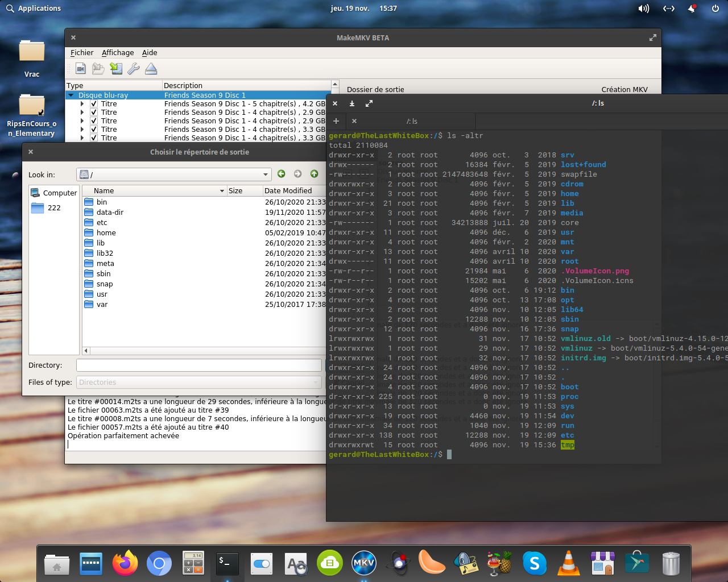The height and width of the screenshot is (582, 728).
Task: Click inside the Directory text field
Action: [x=199, y=365]
